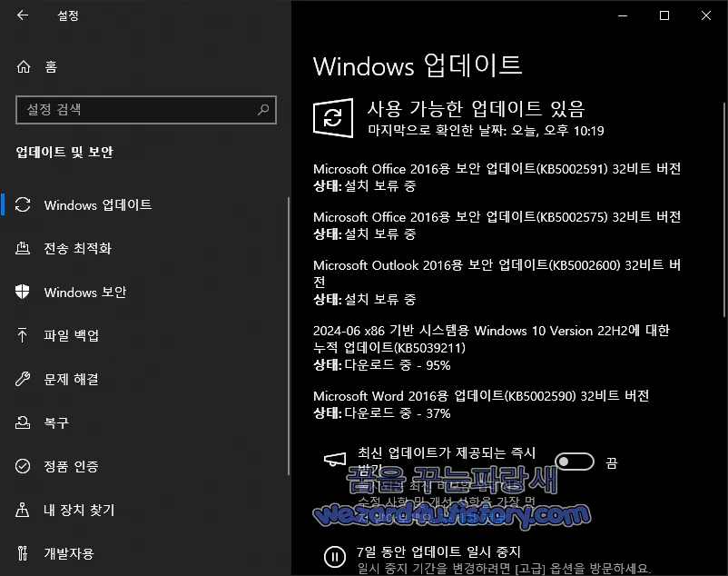Maximize the Settings window
Viewport: 728px width, 576px height.
(664, 15)
